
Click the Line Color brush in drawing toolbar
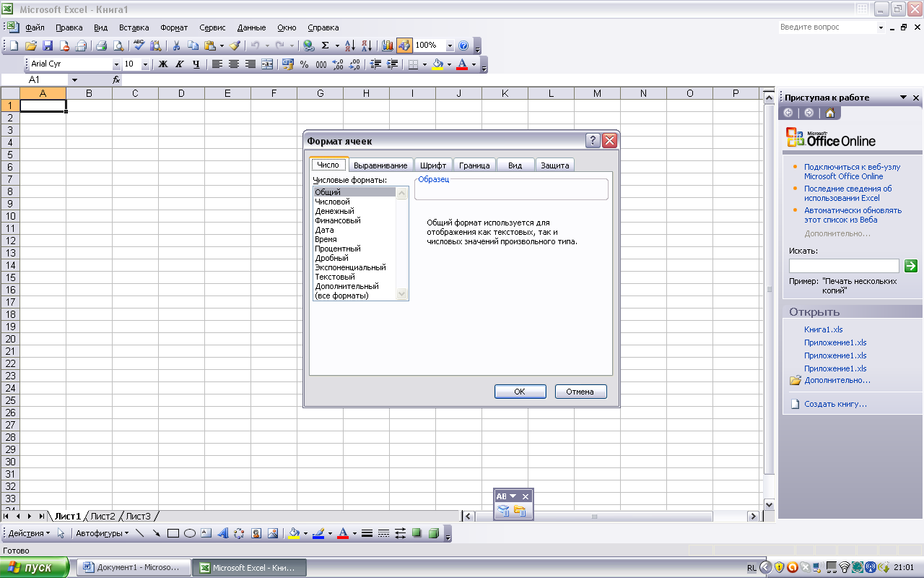(x=318, y=534)
